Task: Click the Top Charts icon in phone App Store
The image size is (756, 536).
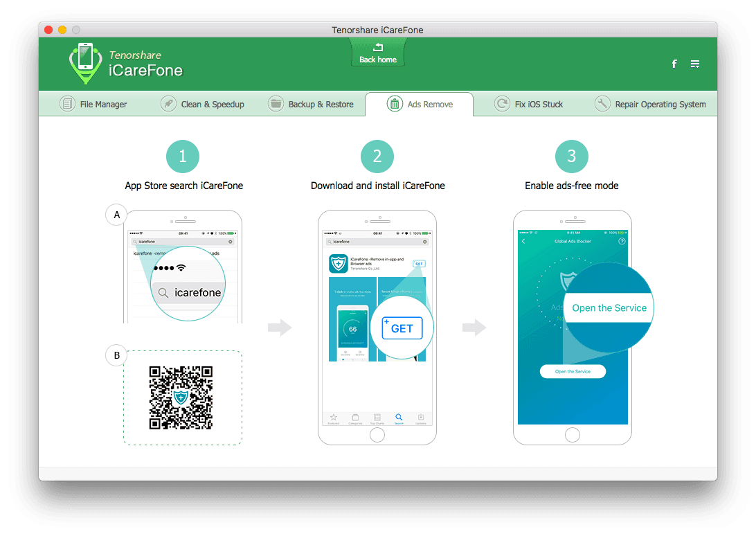Action: pyautogui.click(x=377, y=418)
